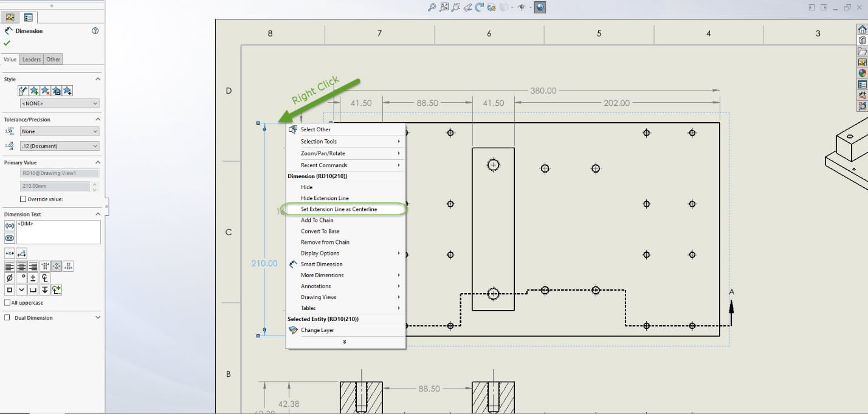This screenshot has height=414, width=868.
Task: Open Display Options submenu
Action: [x=345, y=253]
